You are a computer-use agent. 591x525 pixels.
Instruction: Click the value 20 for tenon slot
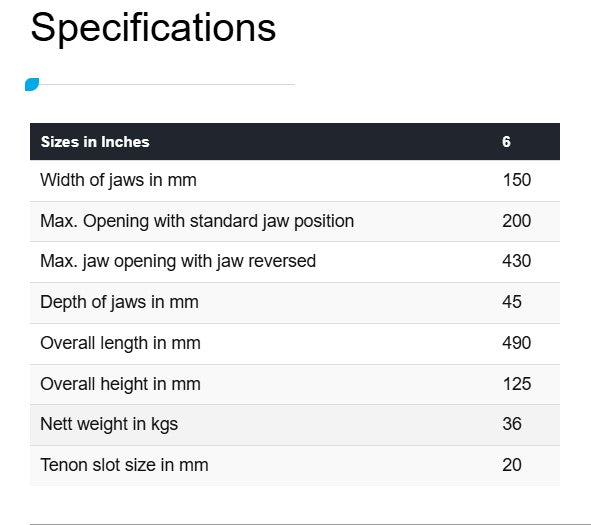point(512,465)
